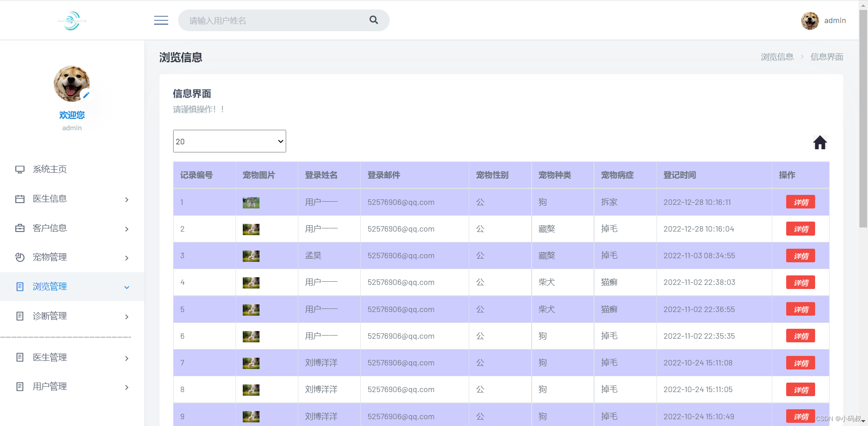The height and width of the screenshot is (426, 868).
Task: Click 刘博洋洋 in record 8
Action: click(321, 389)
